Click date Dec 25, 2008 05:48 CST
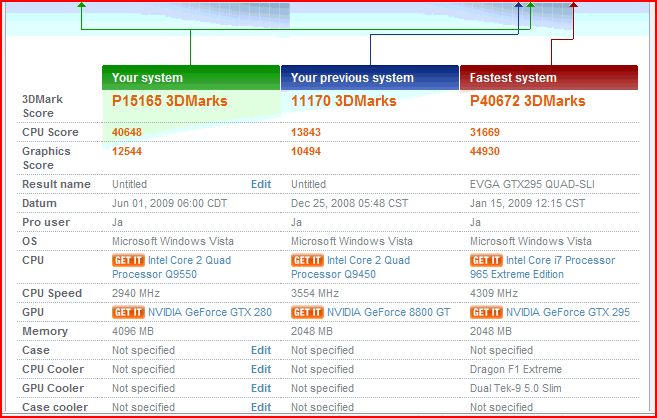 (x=349, y=203)
